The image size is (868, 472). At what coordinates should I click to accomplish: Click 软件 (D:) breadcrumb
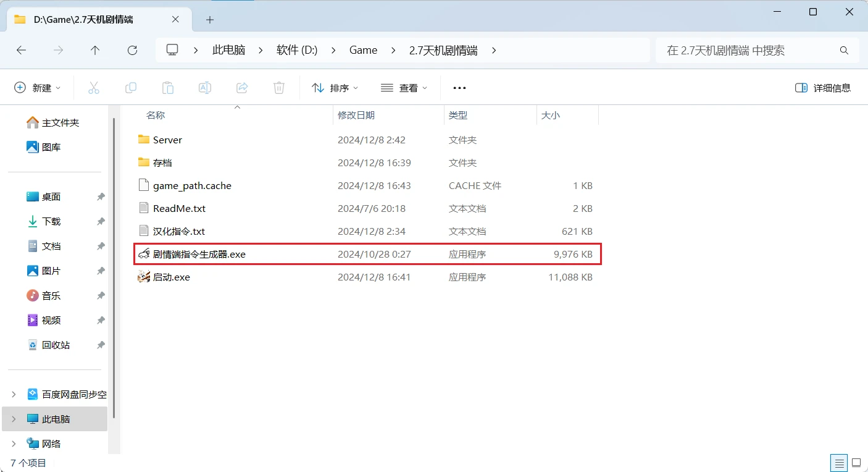click(x=297, y=50)
